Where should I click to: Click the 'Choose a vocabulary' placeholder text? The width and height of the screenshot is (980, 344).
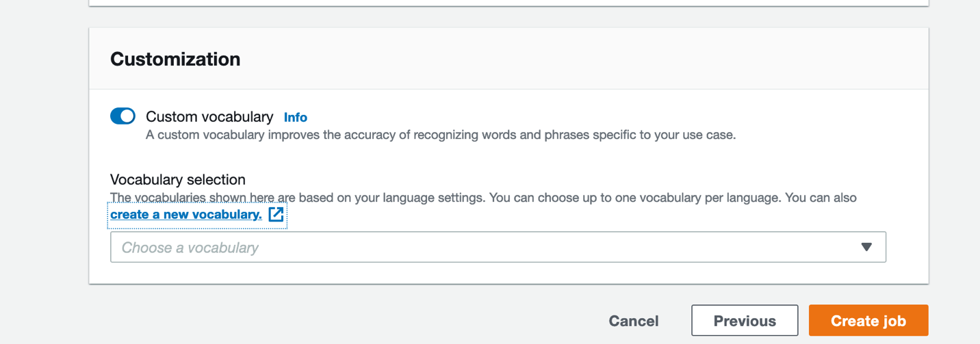(x=190, y=248)
